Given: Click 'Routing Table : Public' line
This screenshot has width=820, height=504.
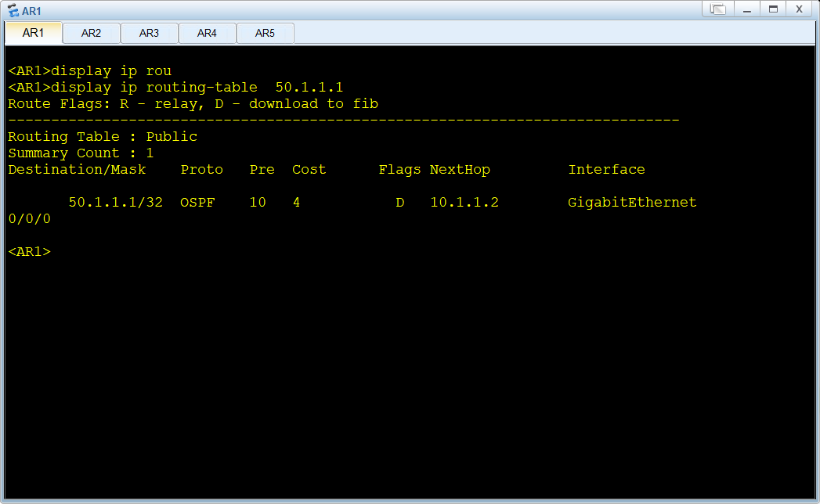Looking at the screenshot, I should [103, 137].
